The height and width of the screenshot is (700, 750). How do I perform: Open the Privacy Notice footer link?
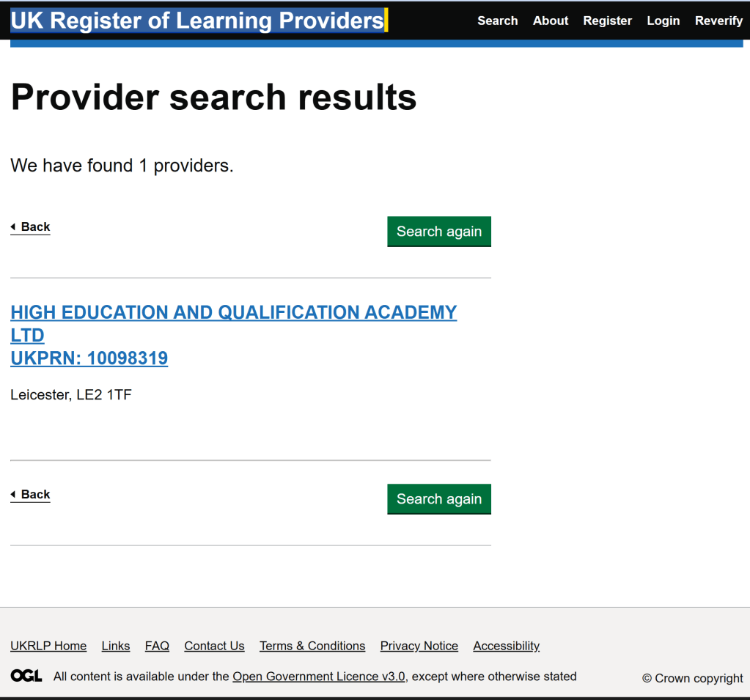coord(419,646)
